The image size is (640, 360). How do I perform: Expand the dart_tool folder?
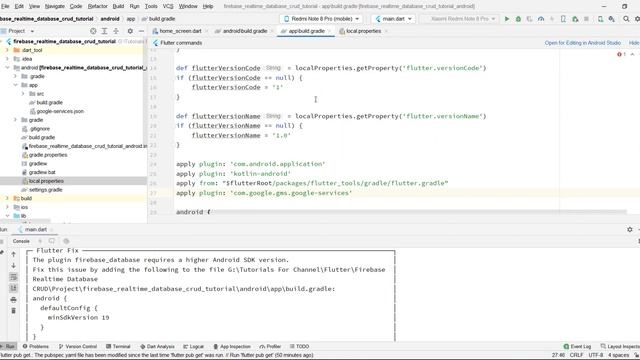pyautogui.click(x=7, y=50)
